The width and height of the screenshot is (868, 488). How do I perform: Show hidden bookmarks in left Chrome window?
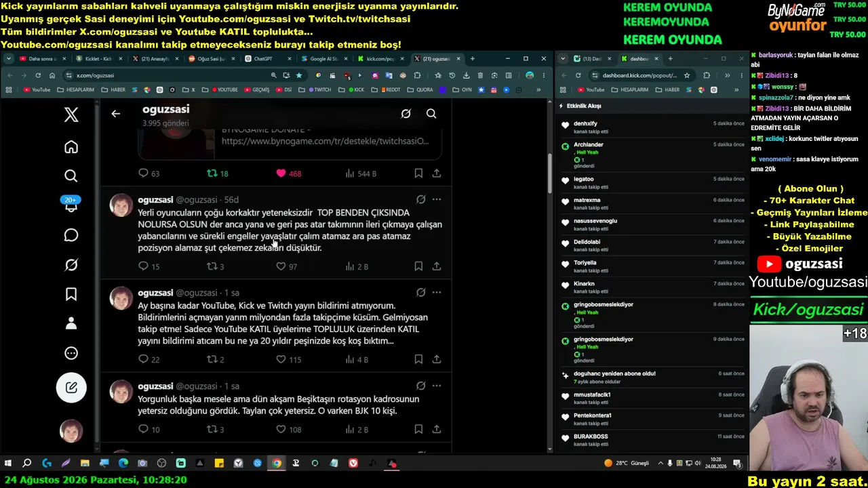539,89
